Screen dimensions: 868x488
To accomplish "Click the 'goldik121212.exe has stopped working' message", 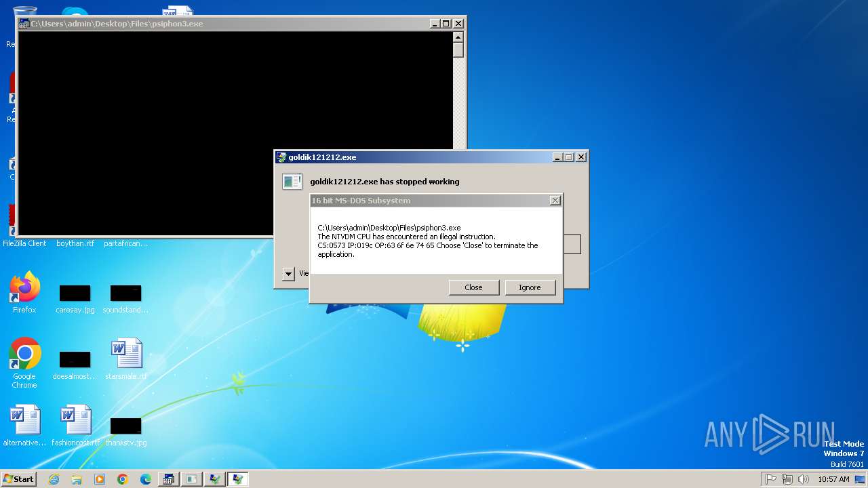I will tap(384, 182).
